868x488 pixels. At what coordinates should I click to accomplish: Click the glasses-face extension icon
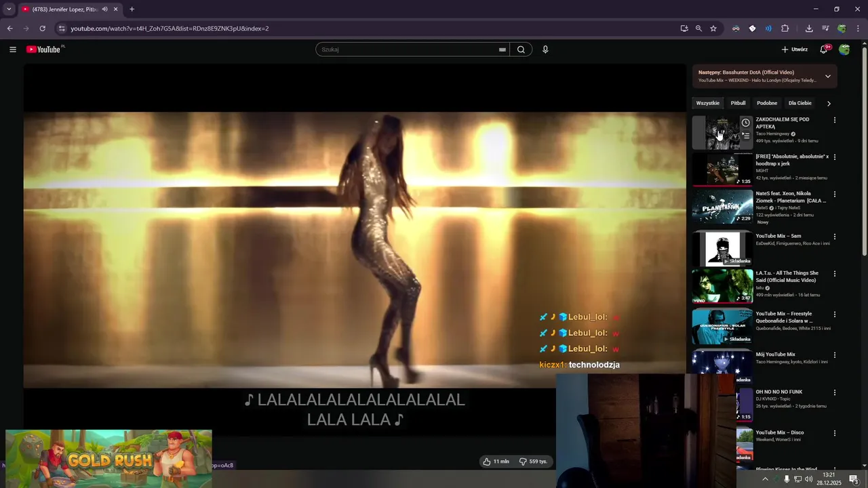click(736, 28)
